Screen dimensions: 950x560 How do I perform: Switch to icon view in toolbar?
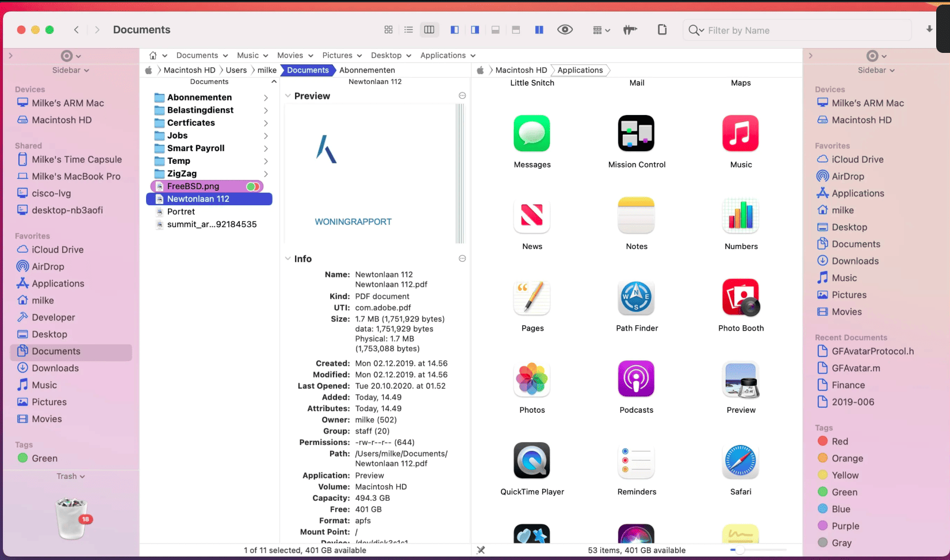[x=388, y=30]
